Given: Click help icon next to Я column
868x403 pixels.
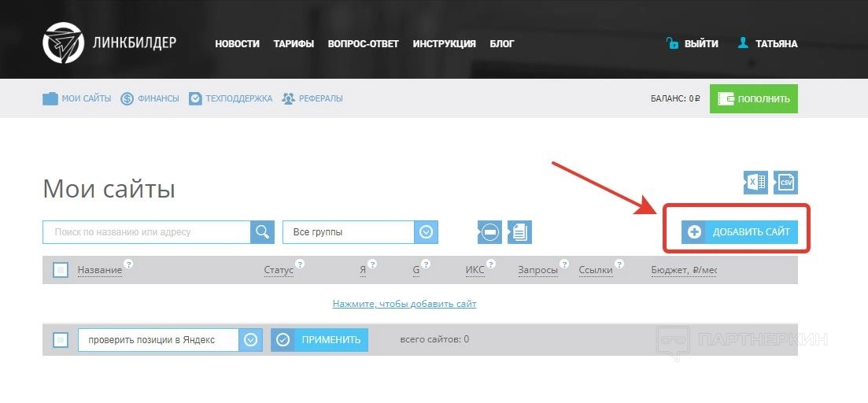Looking at the screenshot, I should (372, 264).
